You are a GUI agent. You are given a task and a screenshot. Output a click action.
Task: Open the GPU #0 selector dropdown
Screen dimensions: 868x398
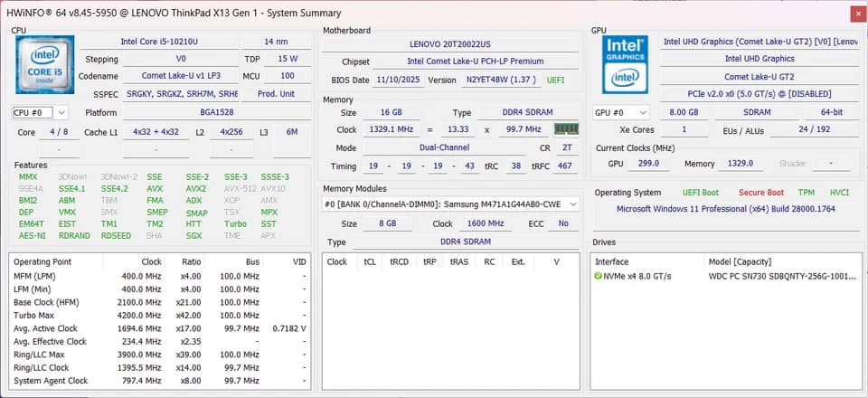coord(620,112)
